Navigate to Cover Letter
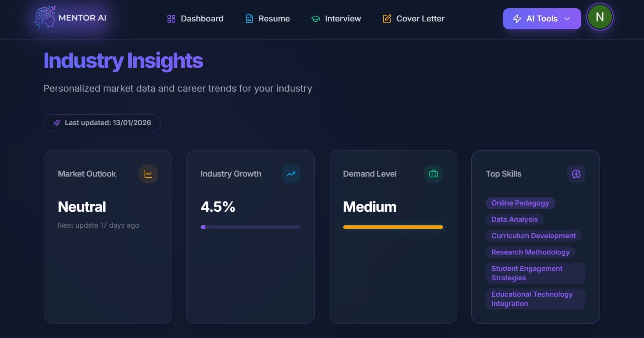644x338 pixels. [x=414, y=19]
